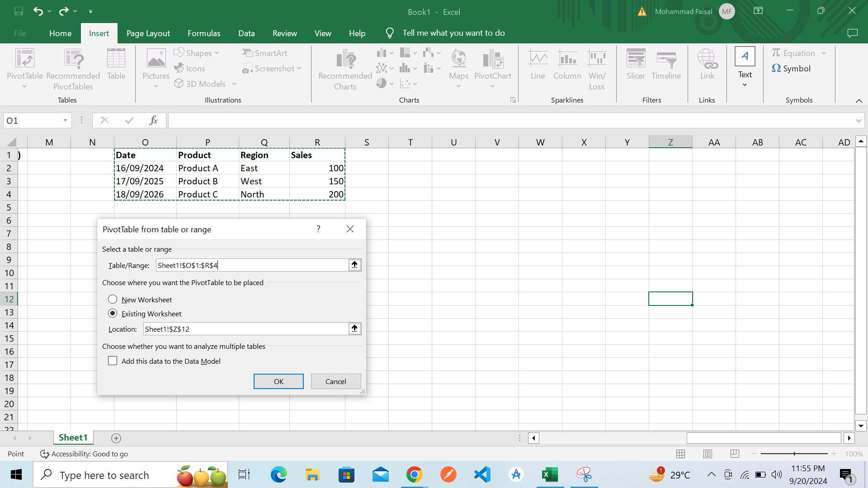Add a new sheet with plus icon
Viewport: 868px width, 488px height.
[116, 438]
